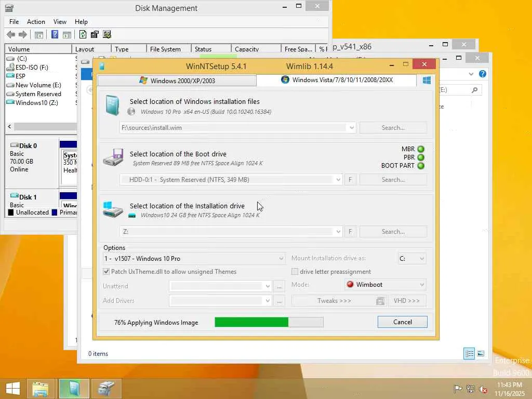The width and height of the screenshot is (532, 399).
Task: Click Help icon in Disk Management toolbar
Action: pyautogui.click(x=55, y=34)
